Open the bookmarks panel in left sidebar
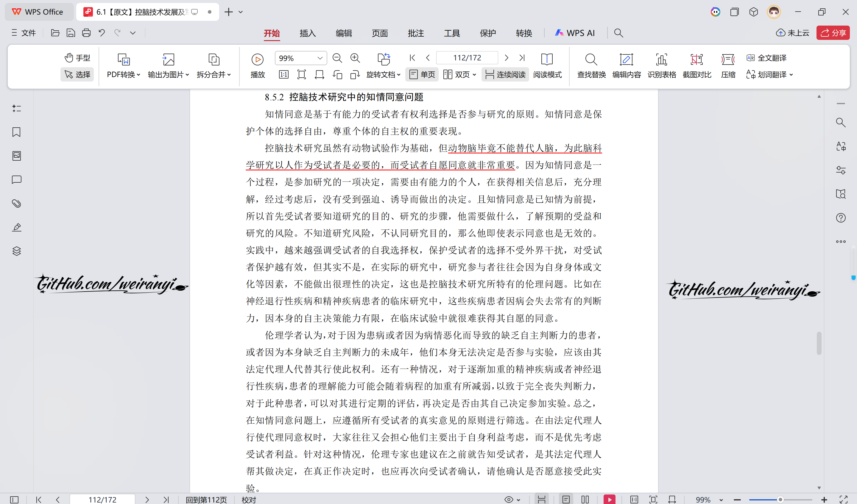Screen dimensions: 857x504 16,132
